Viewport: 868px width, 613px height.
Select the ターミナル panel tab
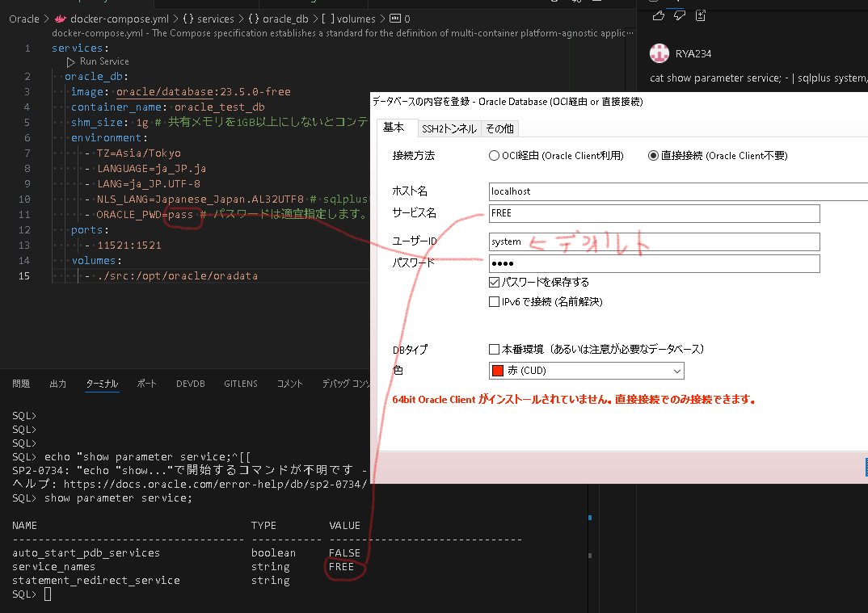click(x=103, y=384)
